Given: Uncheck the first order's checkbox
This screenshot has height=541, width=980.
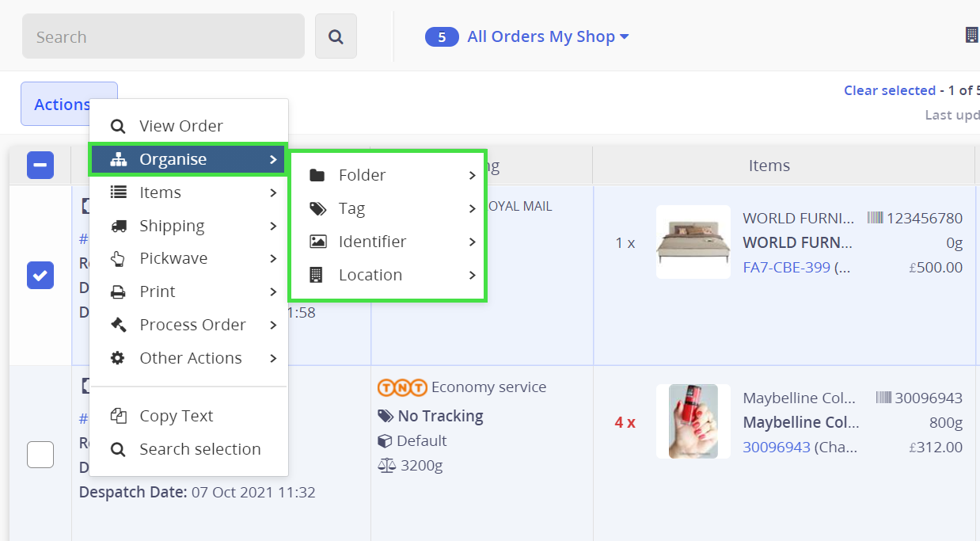Looking at the screenshot, I should pyautogui.click(x=40, y=276).
